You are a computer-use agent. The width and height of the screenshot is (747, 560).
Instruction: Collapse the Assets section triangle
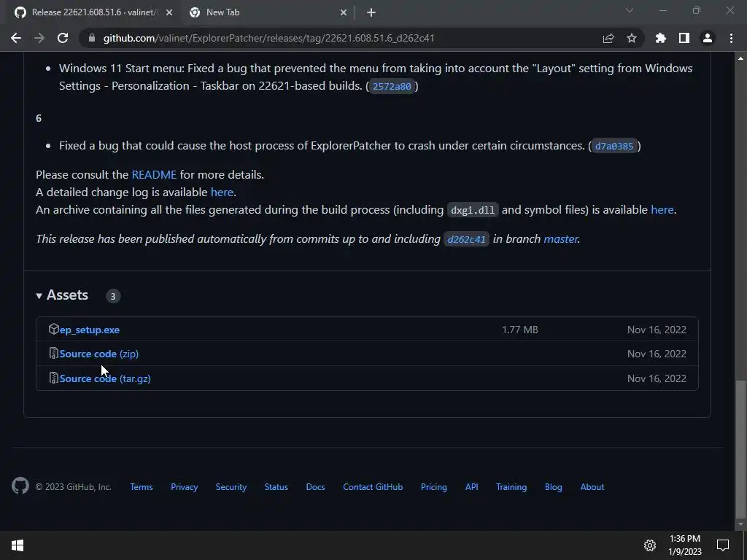pyautogui.click(x=39, y=296)
